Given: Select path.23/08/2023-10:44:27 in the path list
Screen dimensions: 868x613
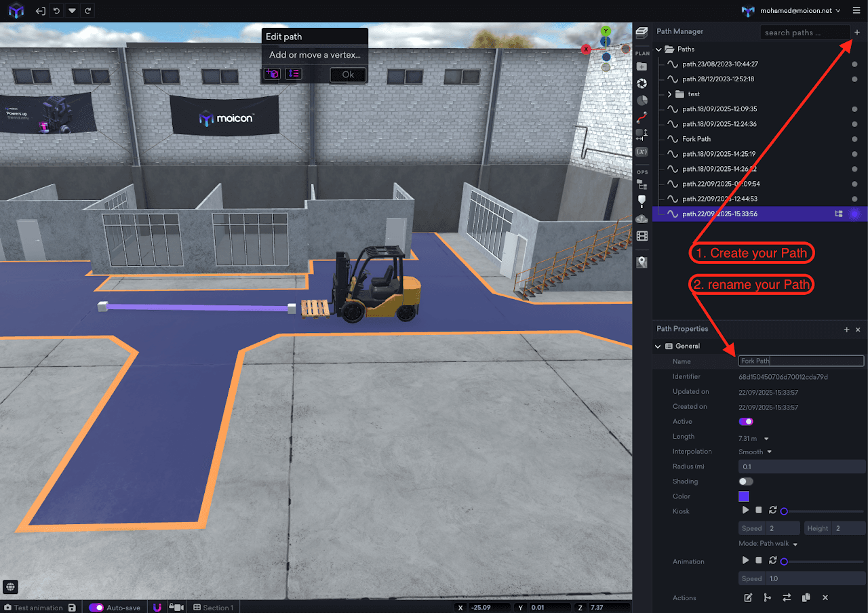Looking at the screenshot, I should click(x=719, y=64).
